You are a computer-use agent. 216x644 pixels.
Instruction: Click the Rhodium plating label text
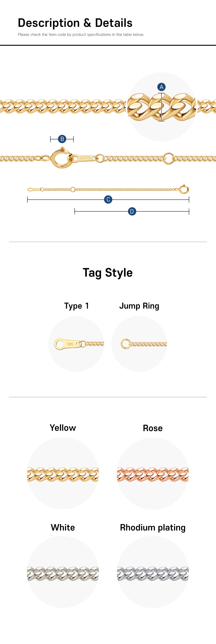(153, 528)
